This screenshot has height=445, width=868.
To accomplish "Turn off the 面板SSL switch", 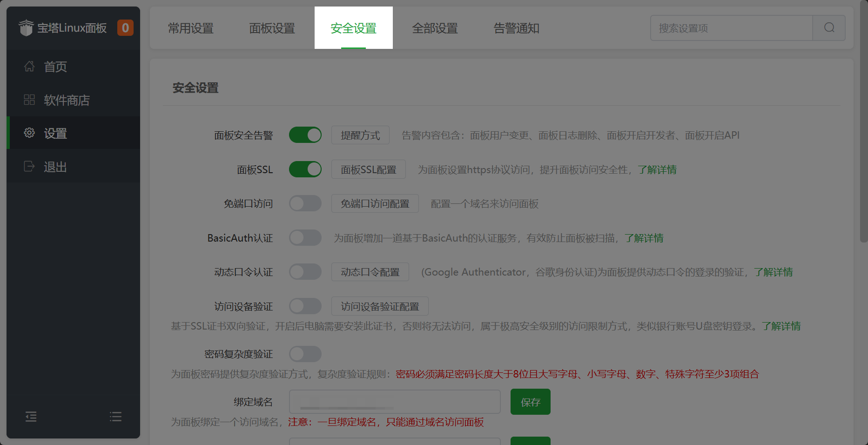I will click(x=305, y=169).
